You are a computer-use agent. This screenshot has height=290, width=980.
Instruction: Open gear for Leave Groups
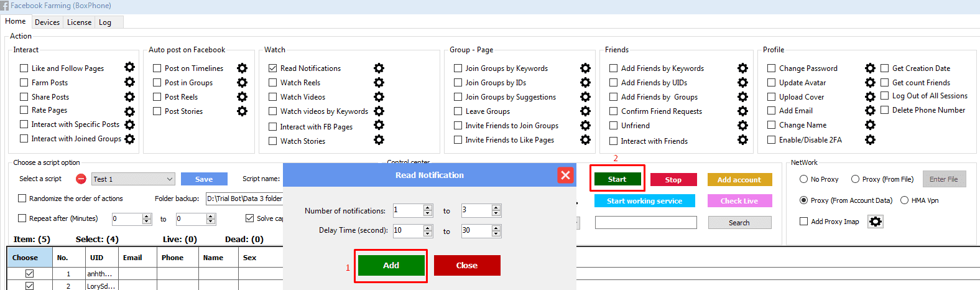click(585, 111)
